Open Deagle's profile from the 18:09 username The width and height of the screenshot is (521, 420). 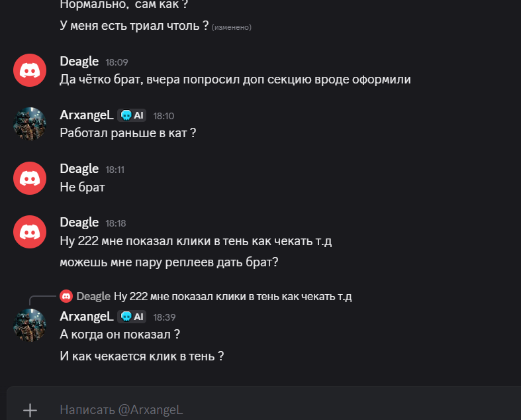coord(79,62)
